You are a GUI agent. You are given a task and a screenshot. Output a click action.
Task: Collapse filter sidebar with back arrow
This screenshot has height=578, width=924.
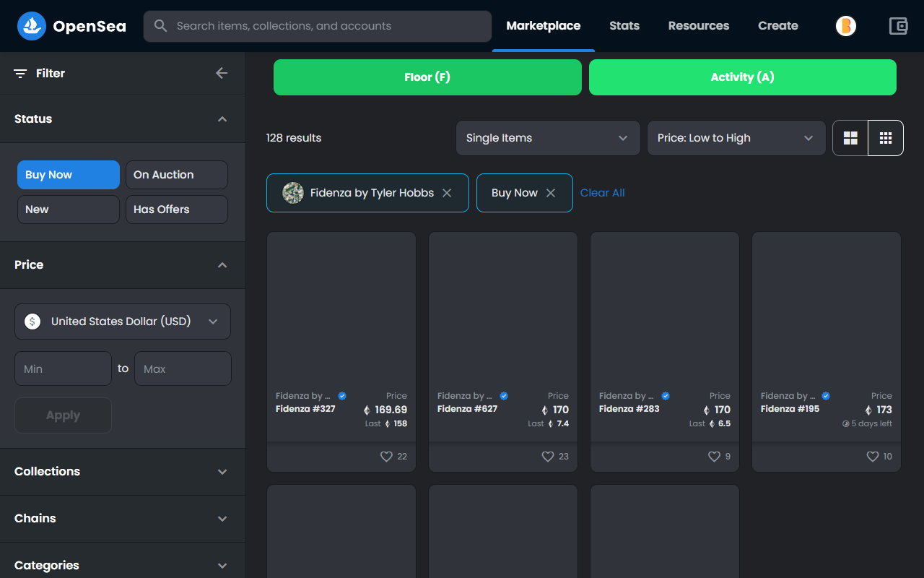[222, 73]
